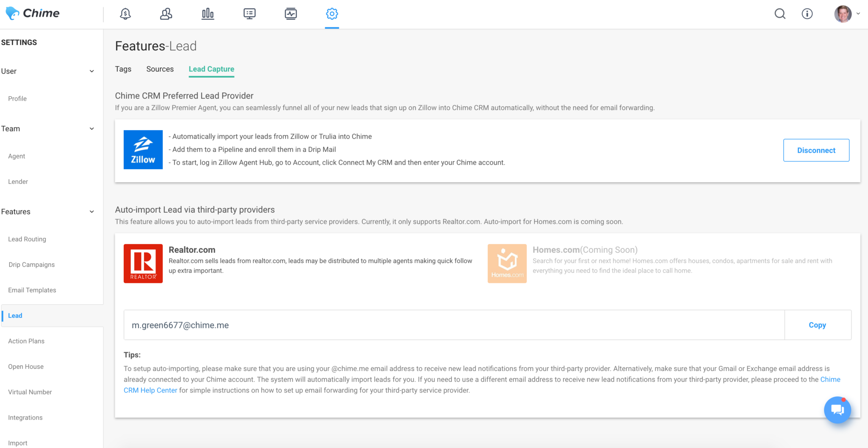
Task: Open the bar chart reporting icon
Action: (208, 14)
